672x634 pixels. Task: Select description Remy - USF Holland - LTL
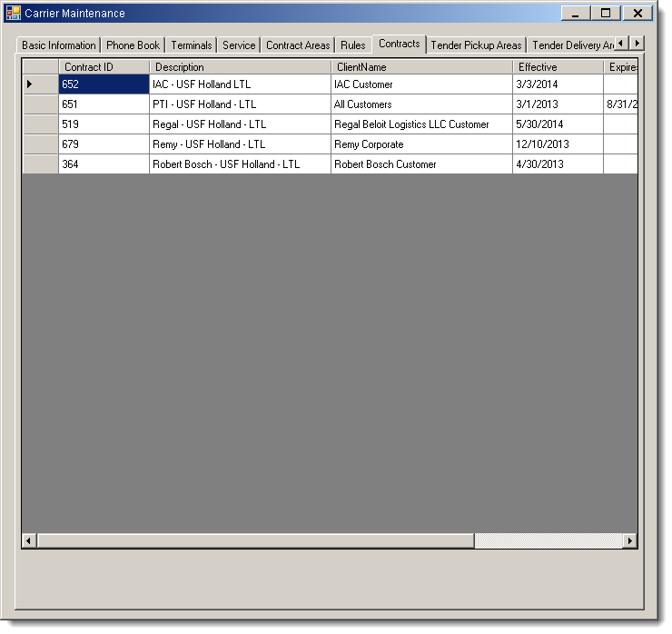pyautogui.click(x=240, y=144)
